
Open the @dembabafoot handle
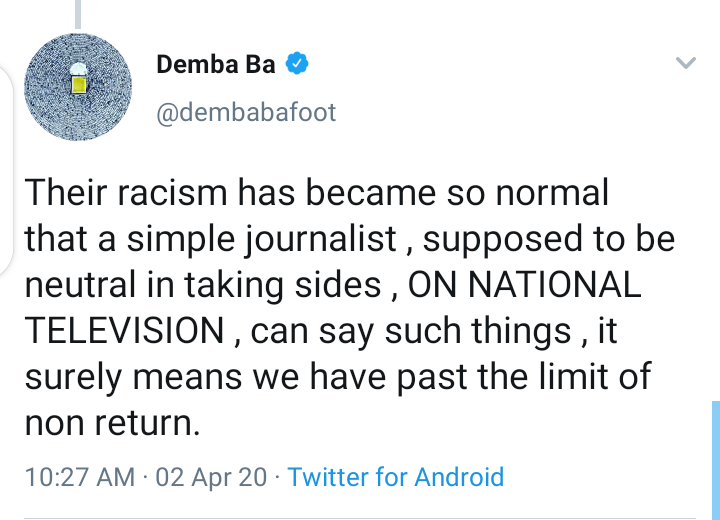pyautogui.click(x=246, y=112)
